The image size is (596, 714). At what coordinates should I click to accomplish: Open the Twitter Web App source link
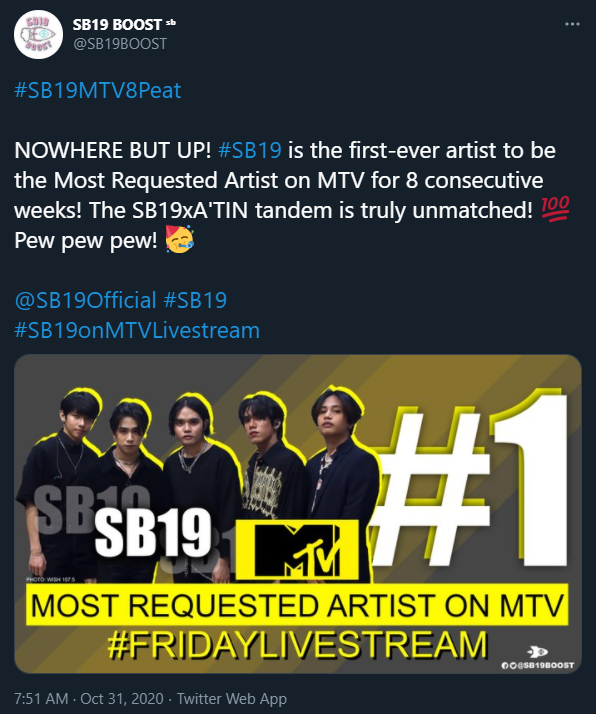(x=232, y=699)
